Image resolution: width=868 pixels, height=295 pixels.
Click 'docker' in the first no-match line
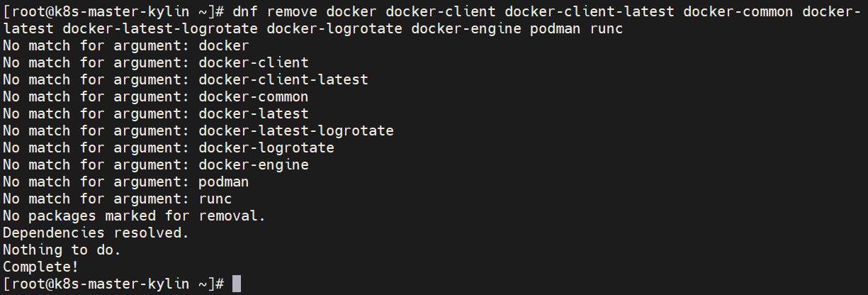[224, 45]
